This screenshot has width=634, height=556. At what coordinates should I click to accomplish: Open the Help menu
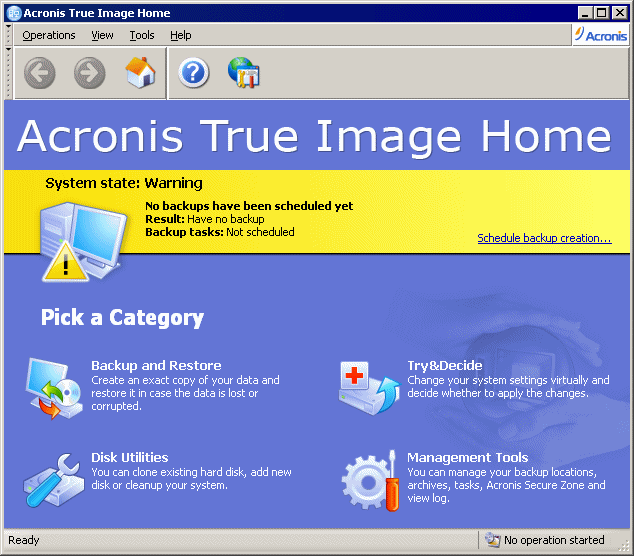[180, 35]
